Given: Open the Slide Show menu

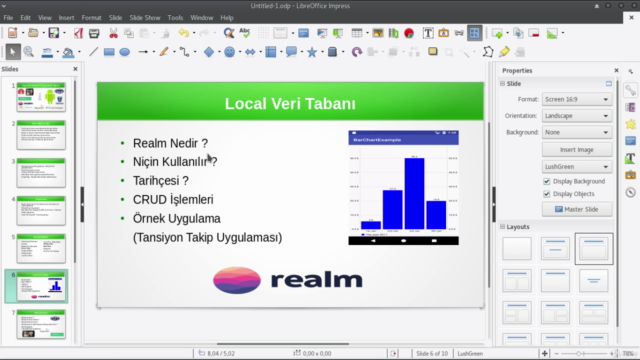Looking at the screenshot, I should pos(145,18).
